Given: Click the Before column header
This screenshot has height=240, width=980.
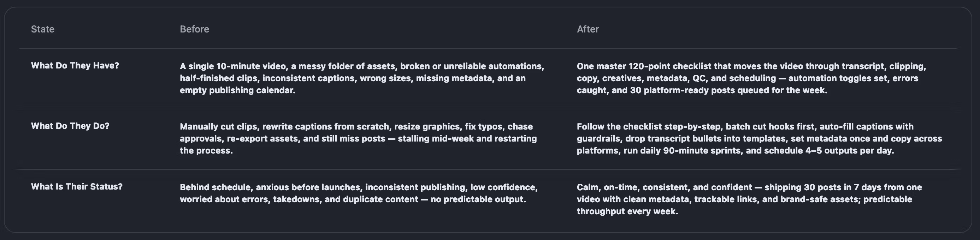Looking at the screenshot, I should click(x=194, y=29).
